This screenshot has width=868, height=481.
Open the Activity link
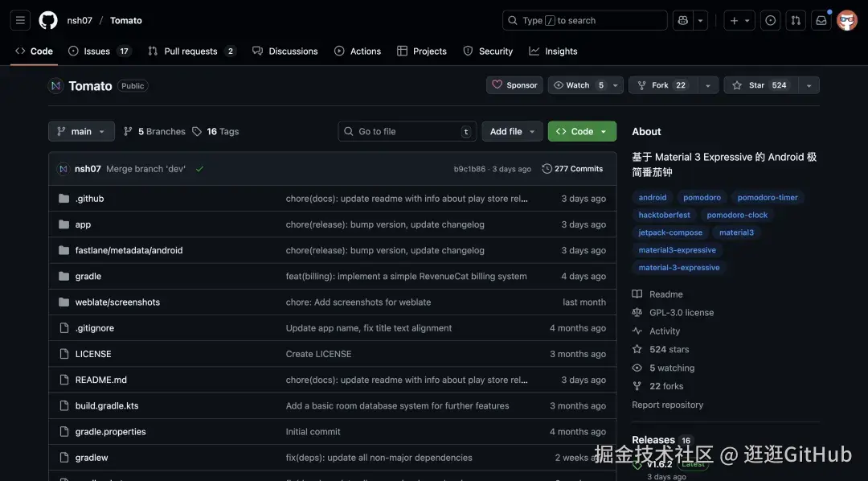point(656,331)
